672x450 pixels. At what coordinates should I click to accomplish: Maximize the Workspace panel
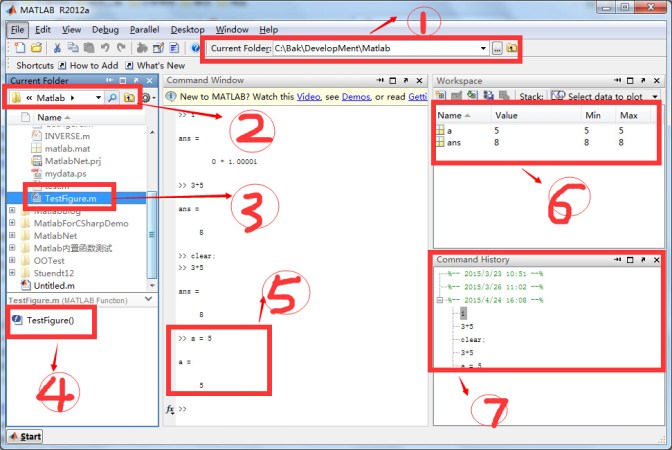click(630, 81)
